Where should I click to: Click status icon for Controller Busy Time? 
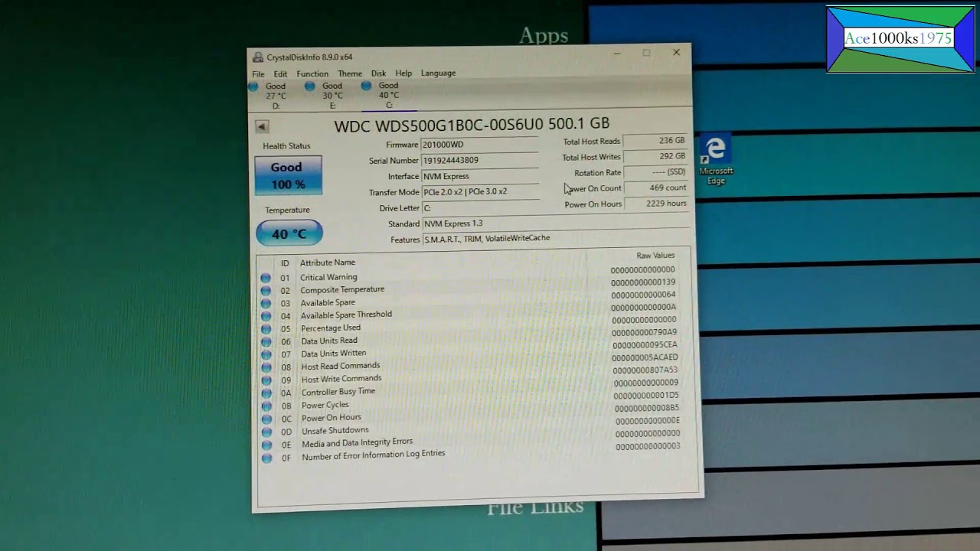tap(266, 393)
